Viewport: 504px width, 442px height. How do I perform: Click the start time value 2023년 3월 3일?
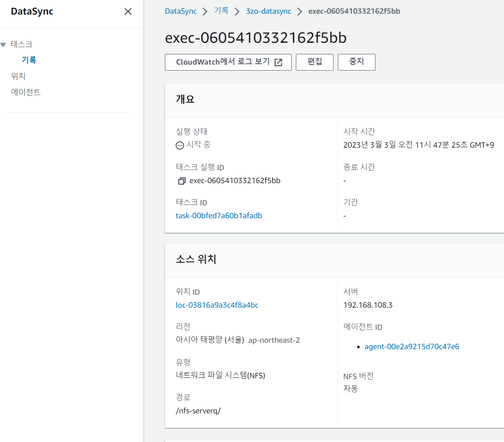[x=418, y=145]
